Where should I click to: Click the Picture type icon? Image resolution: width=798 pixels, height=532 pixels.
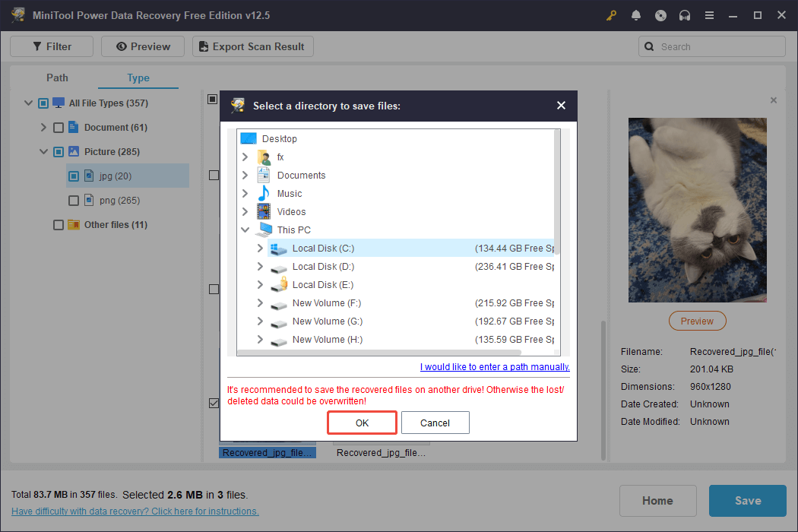click(x=74, y=151)
